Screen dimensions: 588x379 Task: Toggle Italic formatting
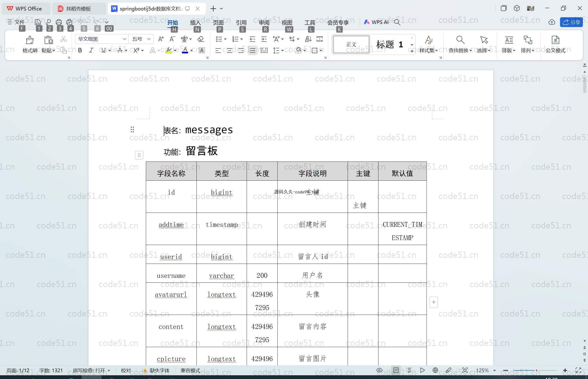pos(91,50)
